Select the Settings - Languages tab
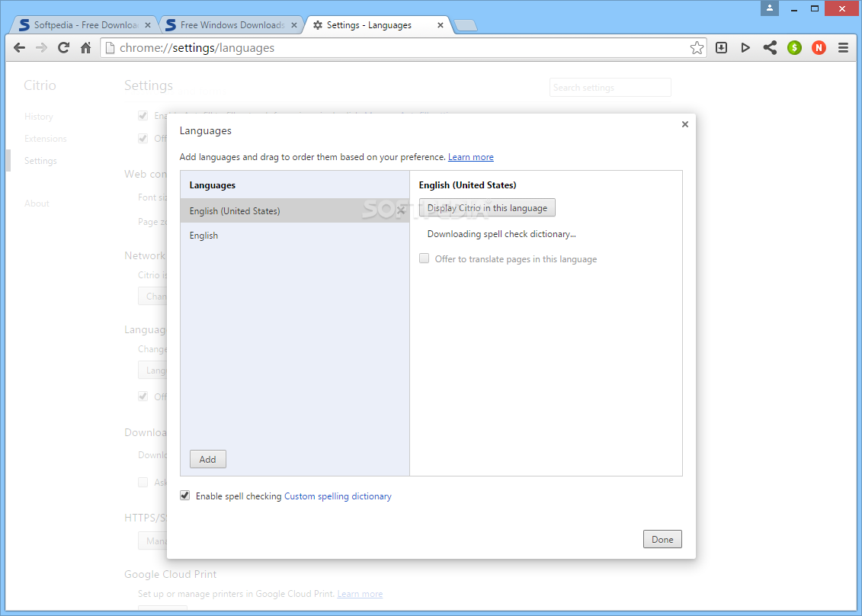This screenshot has height=616, width=862. [377, 25]
